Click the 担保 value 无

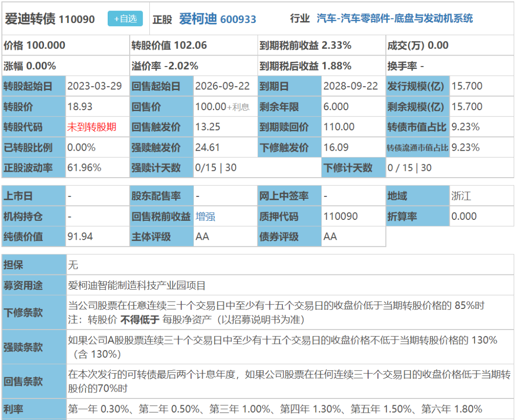pos(73,265)
